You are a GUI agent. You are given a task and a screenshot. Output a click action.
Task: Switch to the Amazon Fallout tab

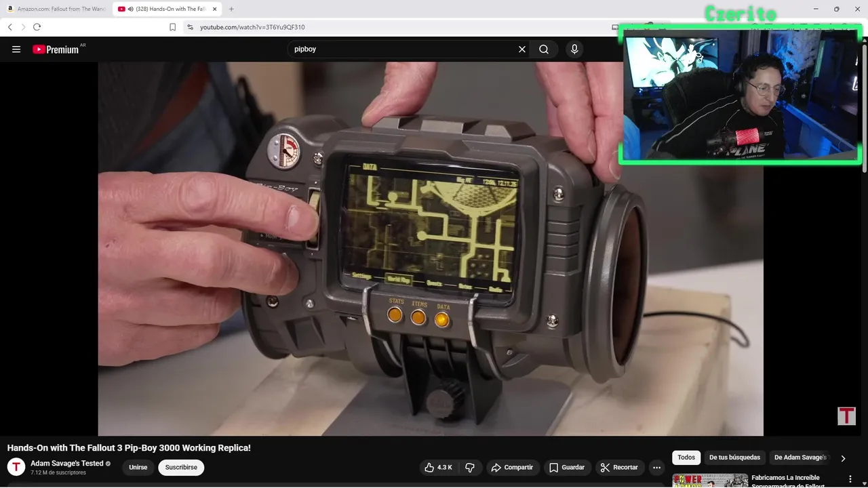click(x=56, y=9)
